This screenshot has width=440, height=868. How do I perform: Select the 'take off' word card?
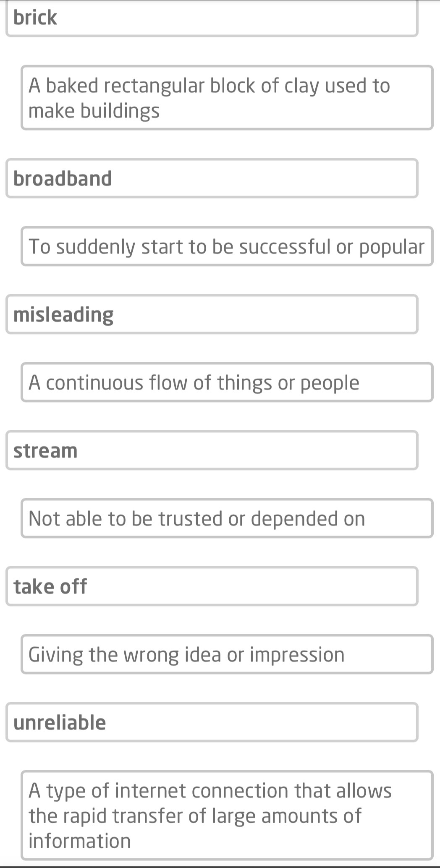[x=212, y=586]
